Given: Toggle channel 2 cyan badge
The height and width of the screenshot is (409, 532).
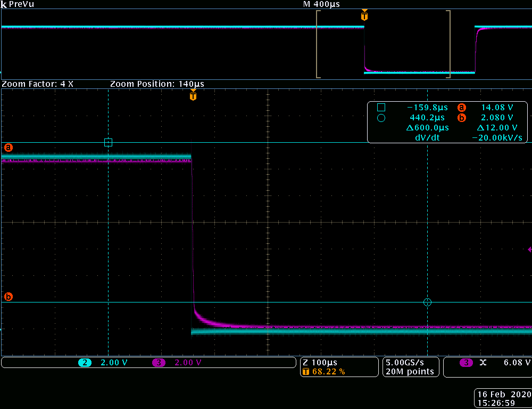Looking at the screenshot, I should 85,363.
